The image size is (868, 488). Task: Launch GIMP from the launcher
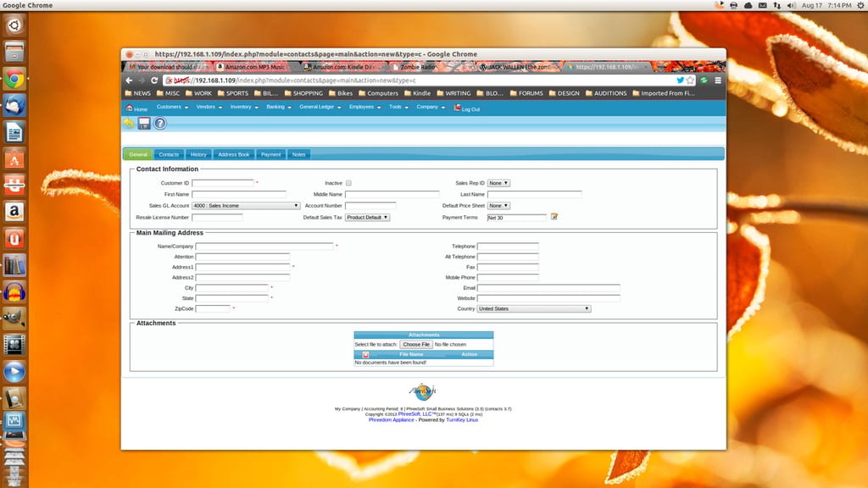[x=14, y=319]
